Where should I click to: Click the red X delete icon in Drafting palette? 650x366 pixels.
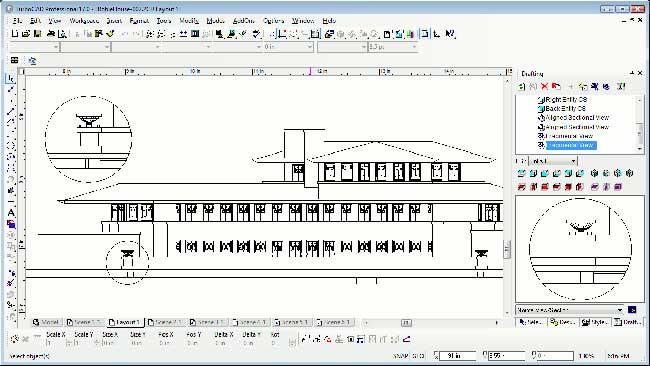[545, 86]
